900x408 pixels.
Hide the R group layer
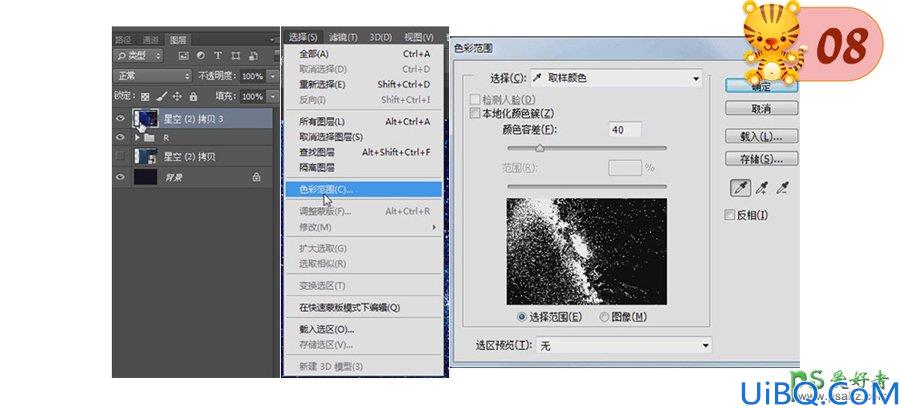coord(120,138)
